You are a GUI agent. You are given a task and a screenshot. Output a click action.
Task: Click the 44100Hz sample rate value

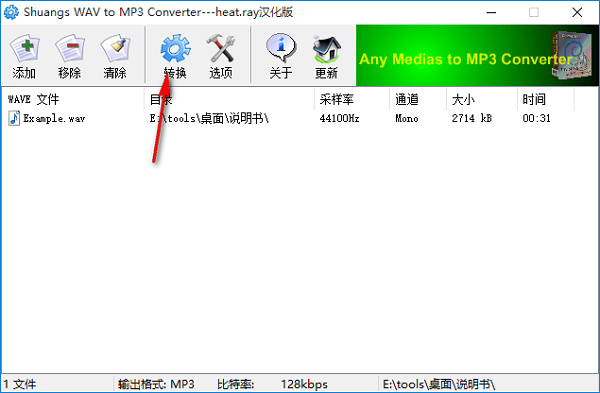tap(339, 119)
